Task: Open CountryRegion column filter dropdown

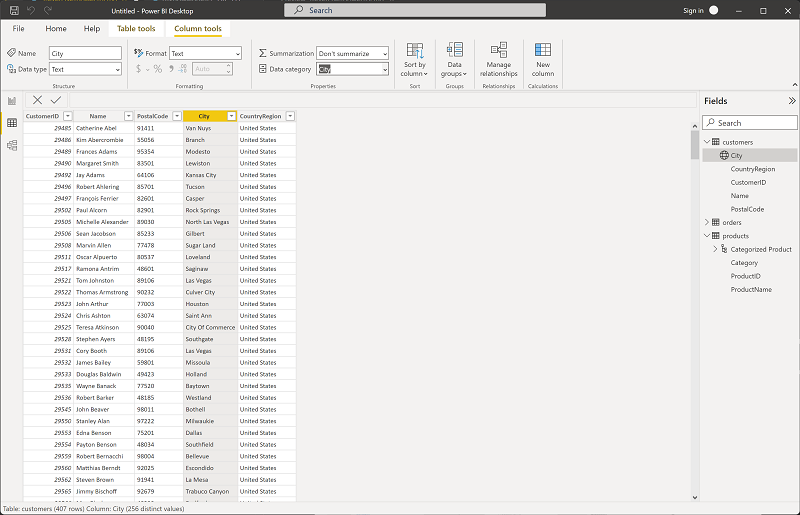Action: click(x=290, y=116)
